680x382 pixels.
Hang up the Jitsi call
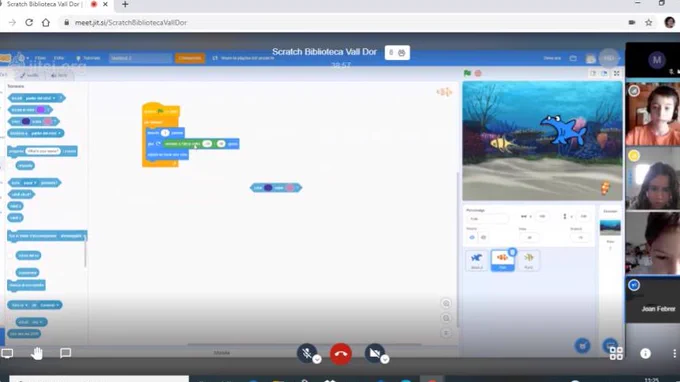[341, 354]
